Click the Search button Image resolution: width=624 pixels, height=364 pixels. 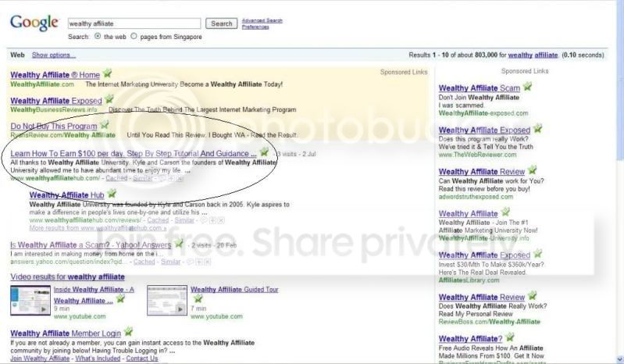click(x=221, y=23)
